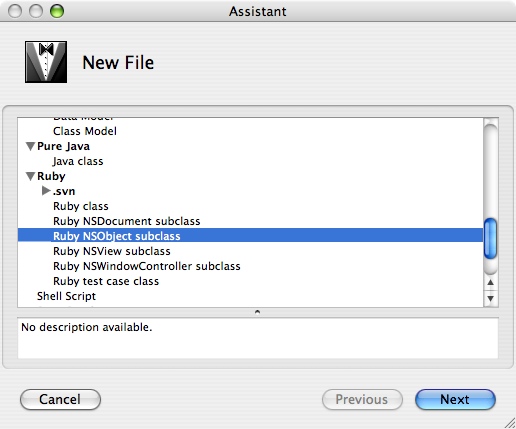This screenshot has height=429, width=516.
Task: Click the Cancel button
Action: pyautogui.click(x=60, y=399)
